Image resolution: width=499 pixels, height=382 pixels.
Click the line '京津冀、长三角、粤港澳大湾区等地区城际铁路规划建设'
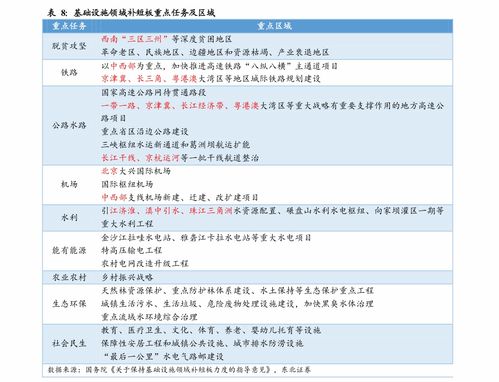click(x=211, y=79)
